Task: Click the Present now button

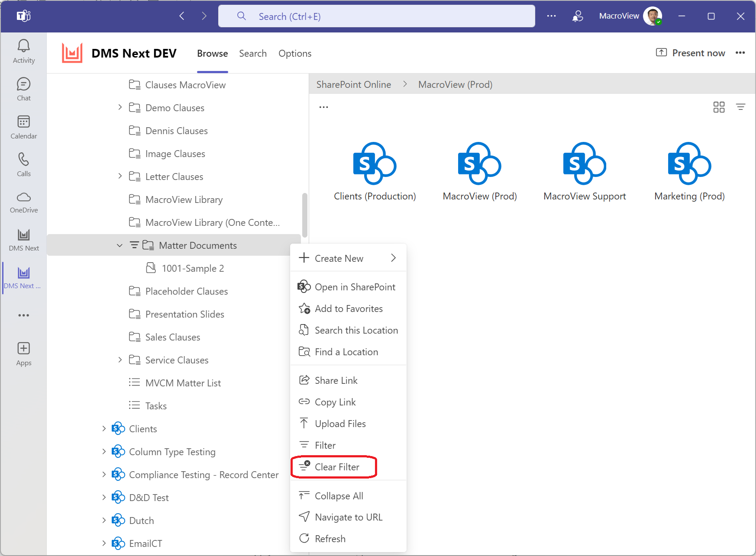Action: (691, 53)
